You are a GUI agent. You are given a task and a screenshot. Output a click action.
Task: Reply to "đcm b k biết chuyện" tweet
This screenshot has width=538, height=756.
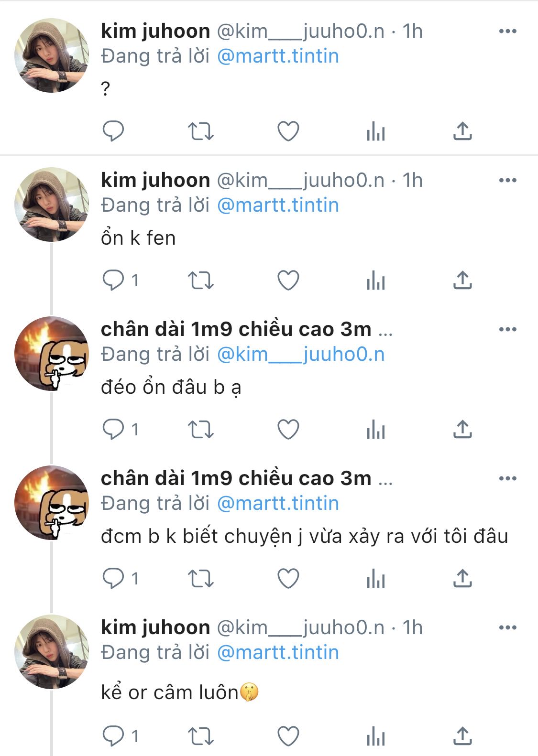click(113, 578)
